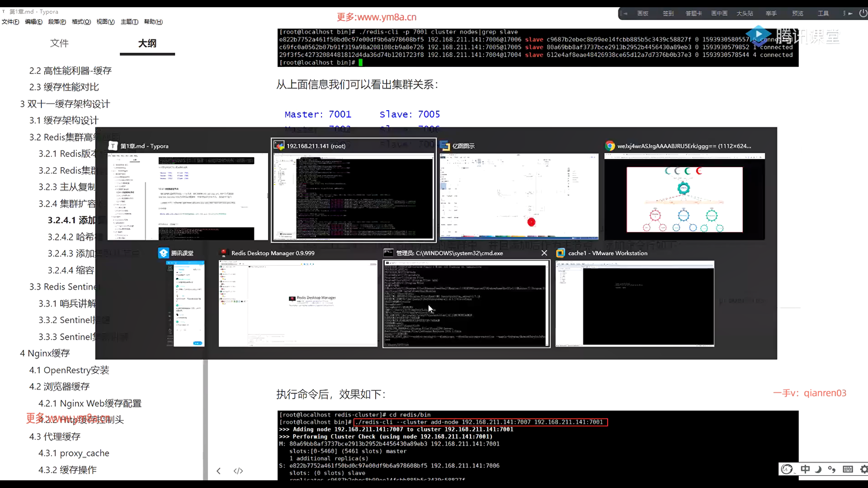
Task: Toggle source code mode icon at bottom
Action: pos(238,471)
